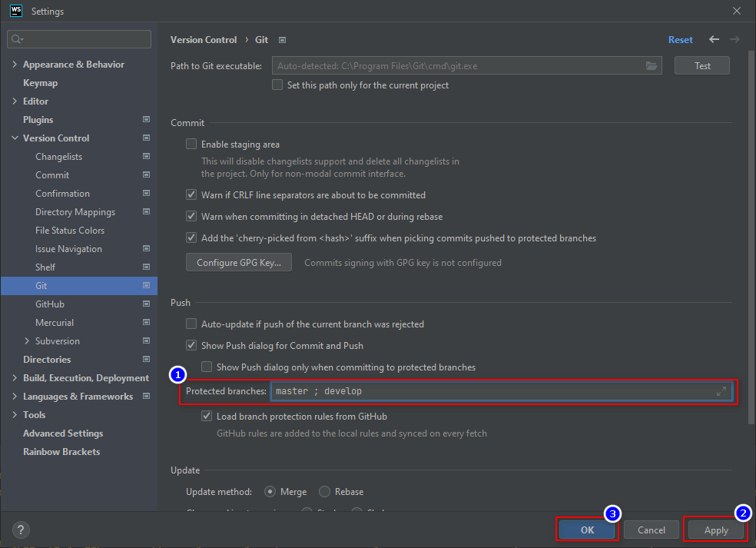Enable staging area checkbox
Image resolution: width=756 pixels, height=548 pixels.
pos(191,144)
